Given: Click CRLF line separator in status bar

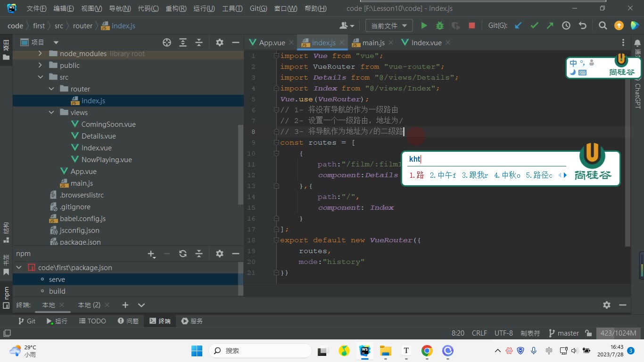Looking at the screenshot, I should click(479, 333).
